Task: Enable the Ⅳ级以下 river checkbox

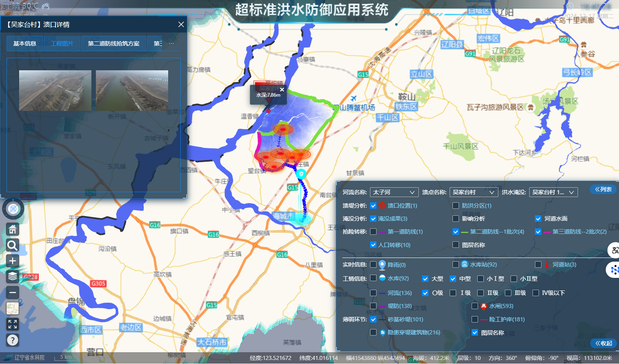Action: [x=536, y=293]
